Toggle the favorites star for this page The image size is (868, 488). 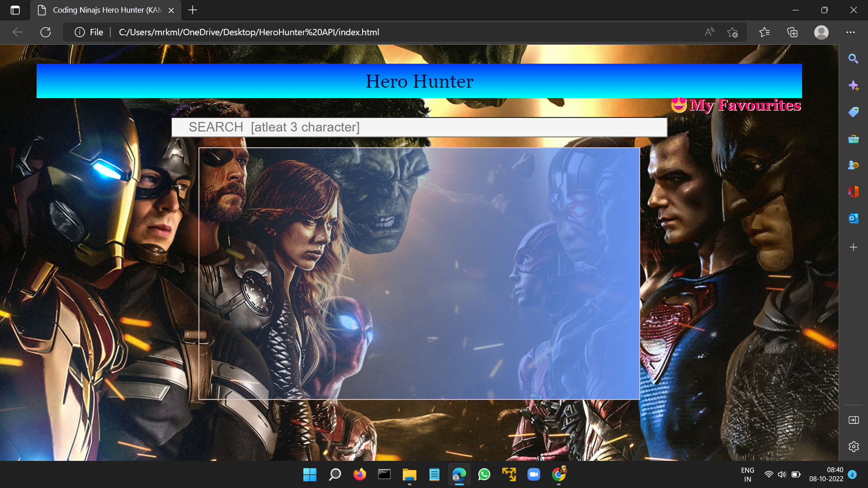point(733,32)
